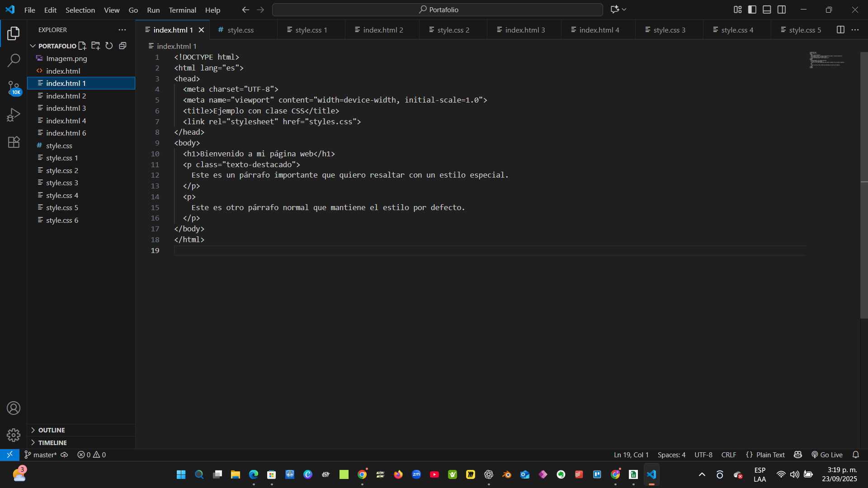Click the New File icon in explorer header
The width and height of the screenshot is (868, 488).
tap(82, 46)
